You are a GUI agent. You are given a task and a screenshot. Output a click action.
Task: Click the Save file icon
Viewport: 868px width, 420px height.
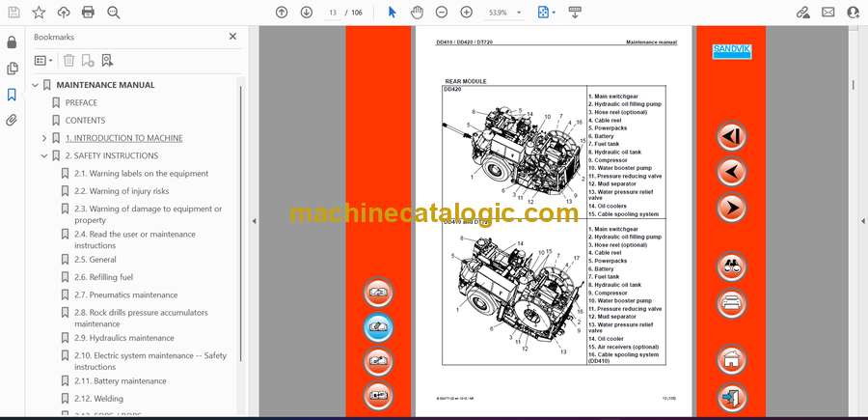tap(14, 13)
